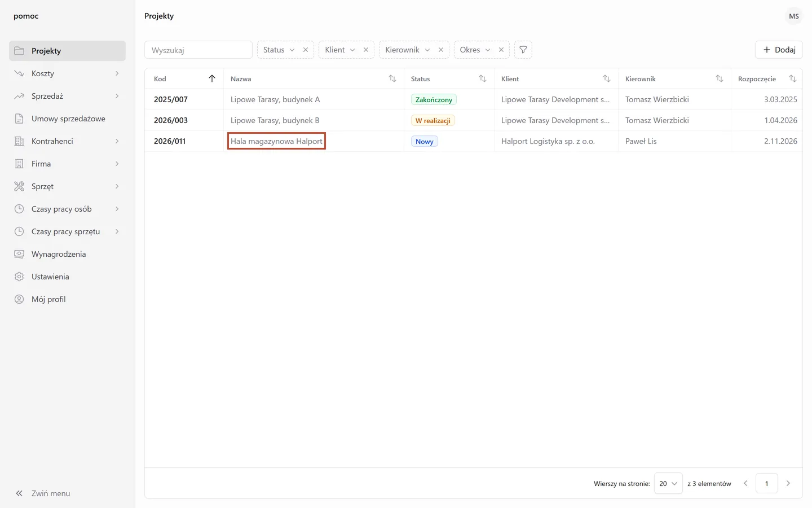
Task: Sort by Kierownik column arrows
Action: [x=720, y=78]
